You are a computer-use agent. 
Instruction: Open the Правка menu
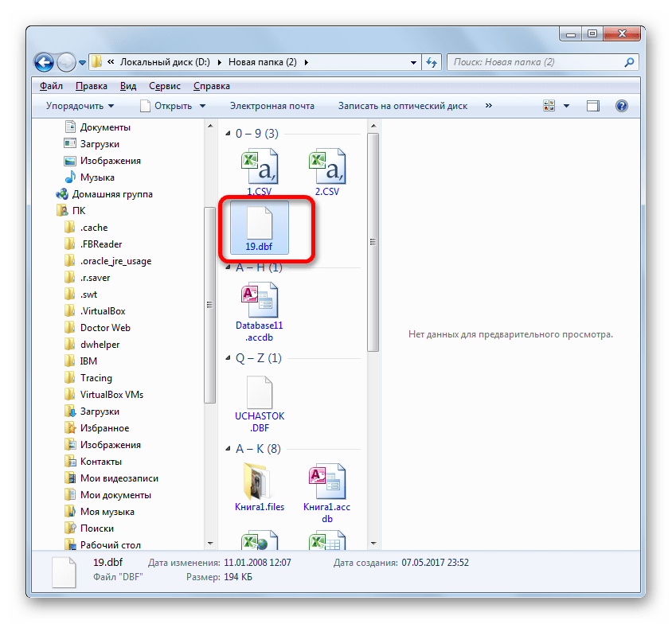[92, 86]
